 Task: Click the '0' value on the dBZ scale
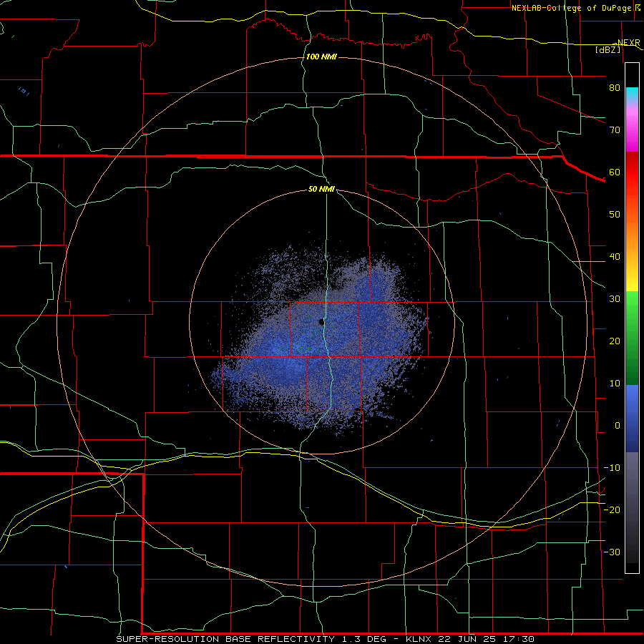coord(617,426)
